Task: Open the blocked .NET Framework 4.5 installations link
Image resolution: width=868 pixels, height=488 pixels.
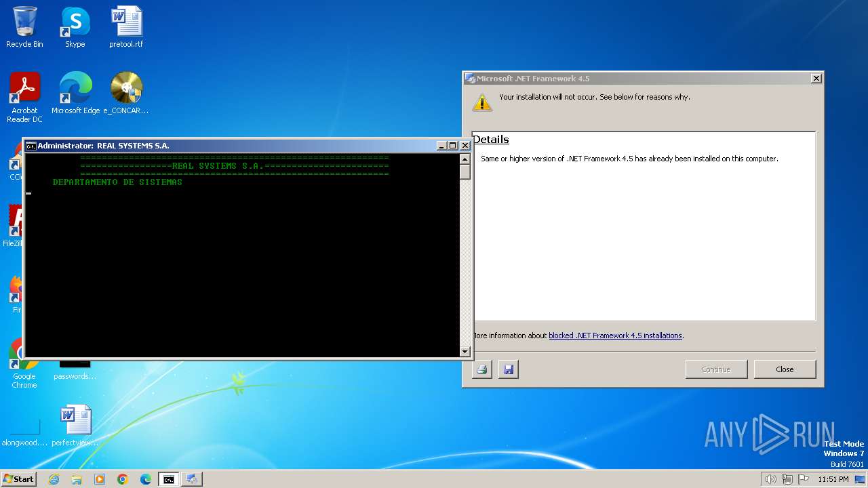Action: 615,335
